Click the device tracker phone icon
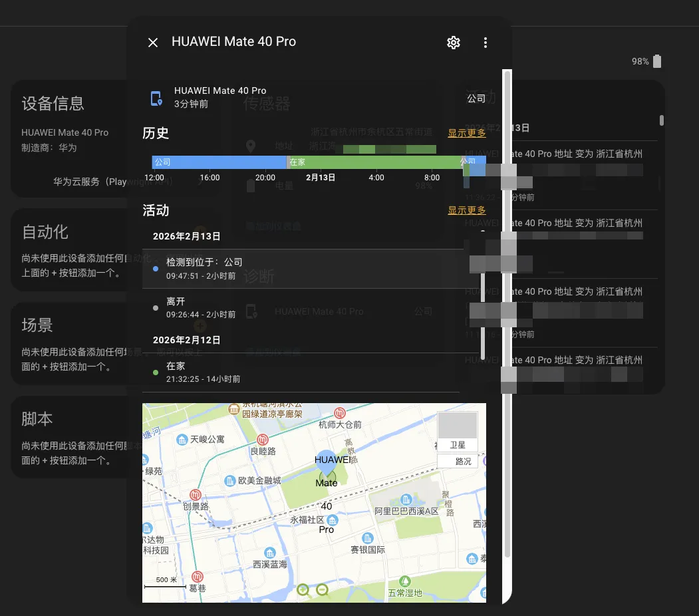Viewport: 699px width, 616px height. click(x=156, y=98)
